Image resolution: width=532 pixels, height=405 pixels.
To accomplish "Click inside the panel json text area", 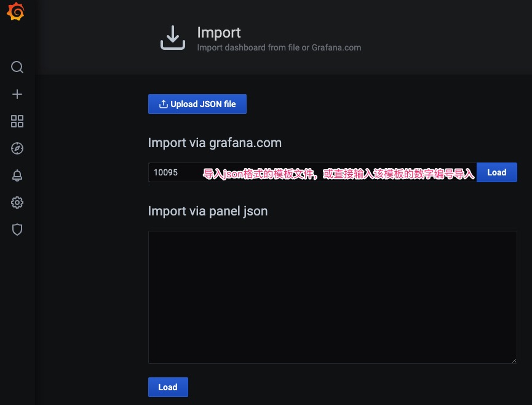I will 332,297.
